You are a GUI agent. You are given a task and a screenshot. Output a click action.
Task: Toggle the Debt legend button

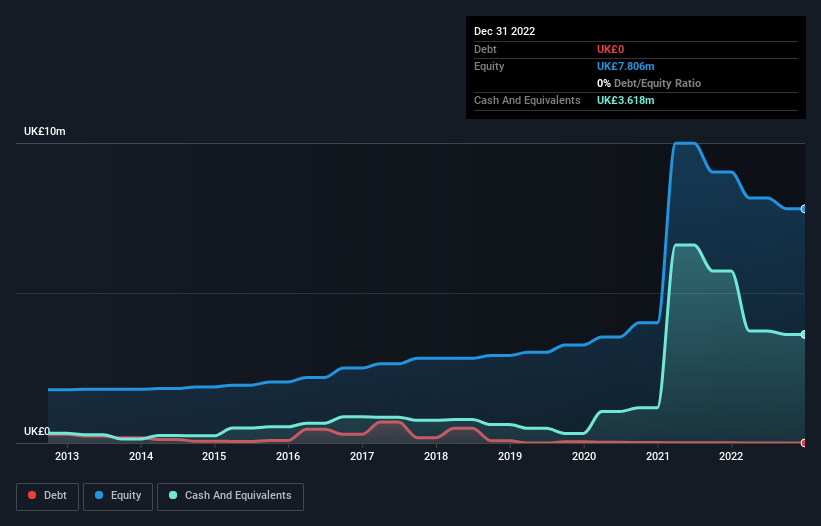47,496
